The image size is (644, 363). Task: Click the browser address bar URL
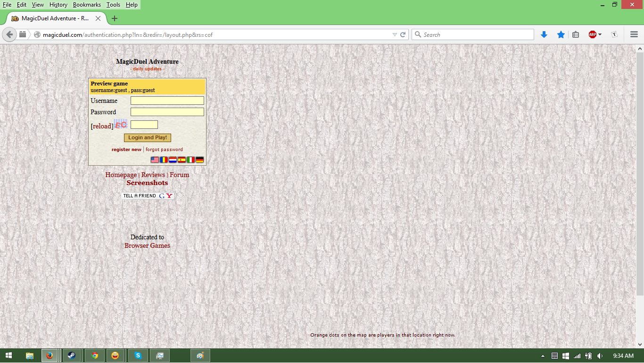(127, 34)
